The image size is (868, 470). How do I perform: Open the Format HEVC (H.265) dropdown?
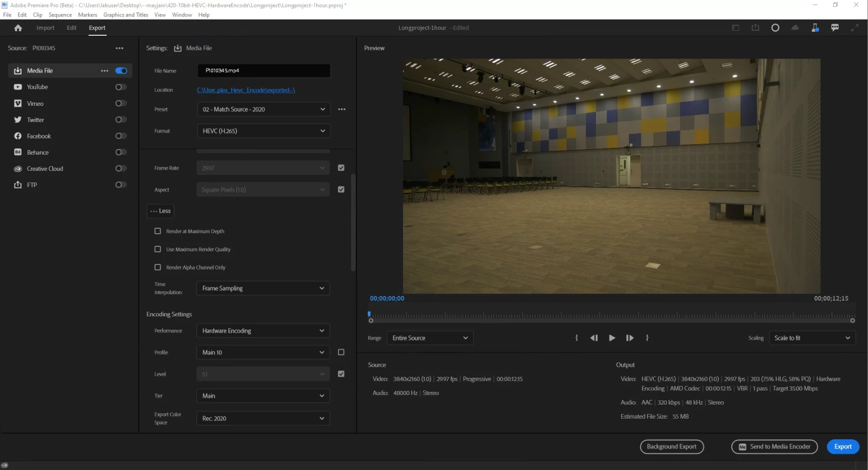[263, 131]
